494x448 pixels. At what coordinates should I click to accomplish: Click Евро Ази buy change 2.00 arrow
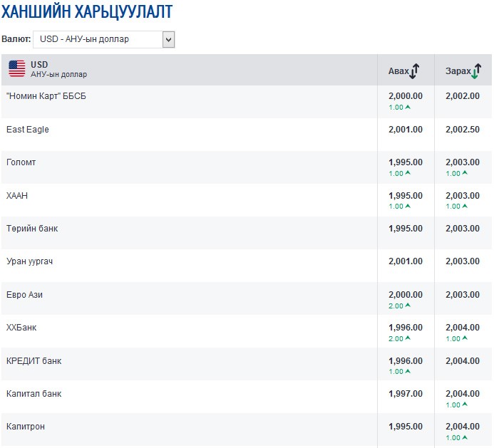pos(408,306)
